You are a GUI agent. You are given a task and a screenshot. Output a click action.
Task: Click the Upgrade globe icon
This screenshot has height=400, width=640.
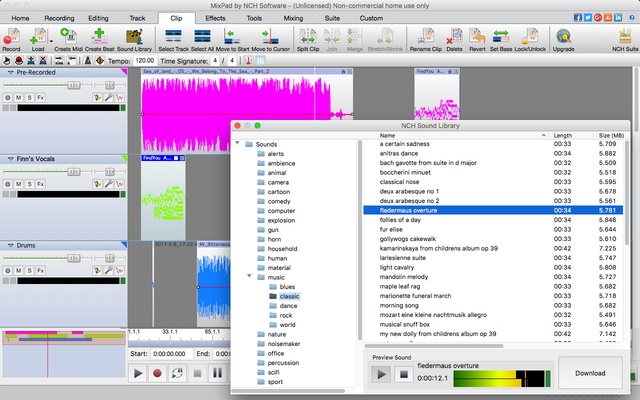[563, 40]
